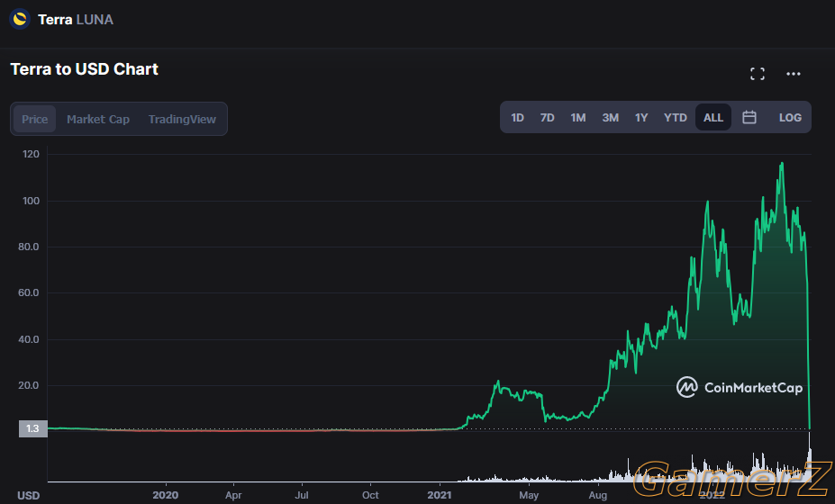Click the Apr x-axis label

233,495
